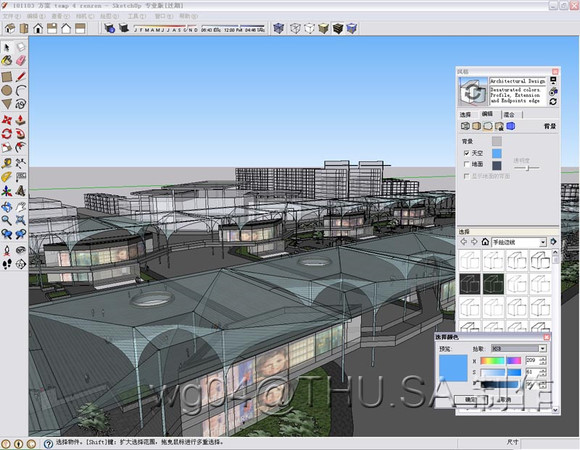Viewport: 580px width, 450px height.
Task: Open the color picker mode dropdown
Action: click(x=542, y=348)
